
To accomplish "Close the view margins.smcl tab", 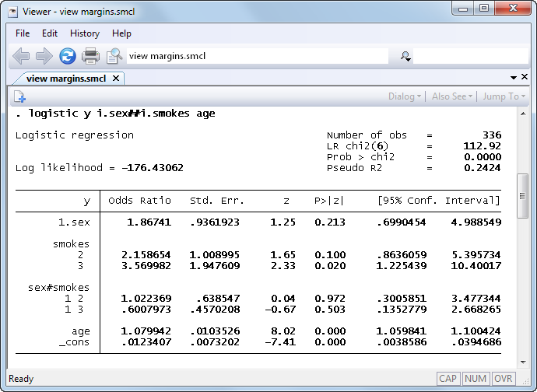I will coord(116,78).
